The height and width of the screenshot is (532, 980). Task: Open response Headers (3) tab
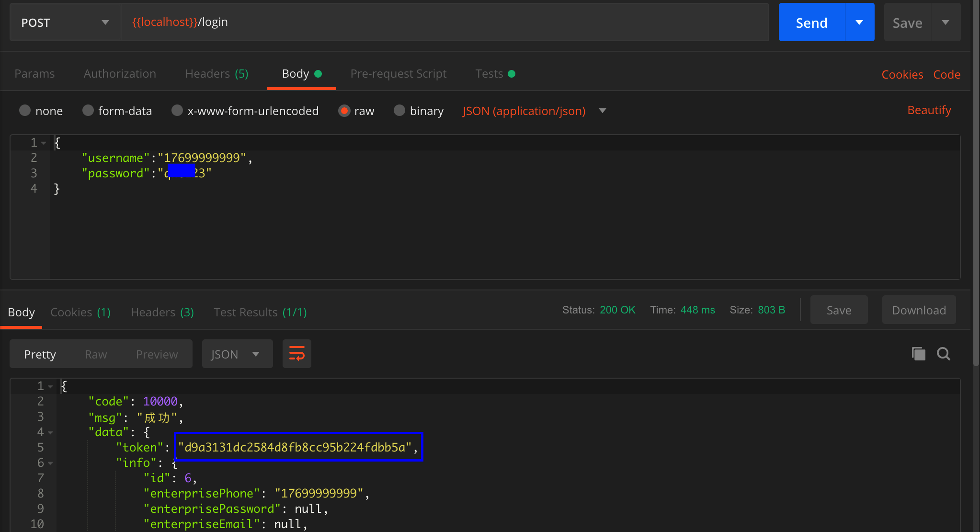pyautogui.click(x=162, y=312)
